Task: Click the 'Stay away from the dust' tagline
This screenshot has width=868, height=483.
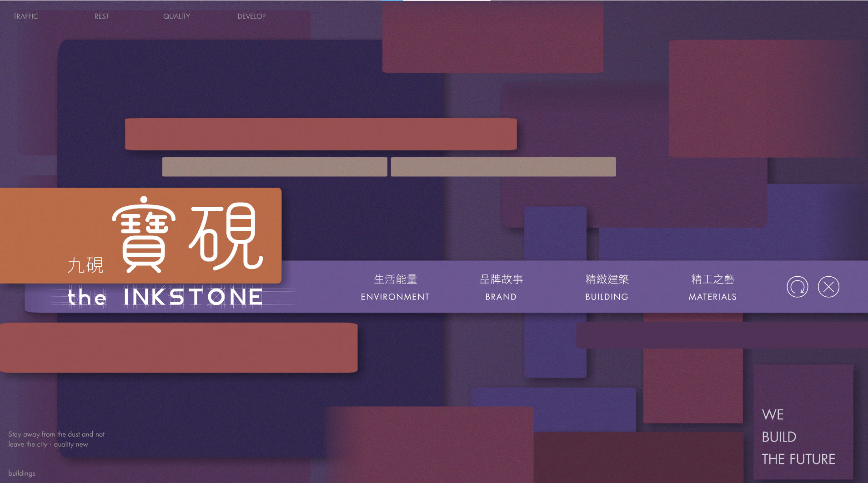Action: click(x=56, y=439)
